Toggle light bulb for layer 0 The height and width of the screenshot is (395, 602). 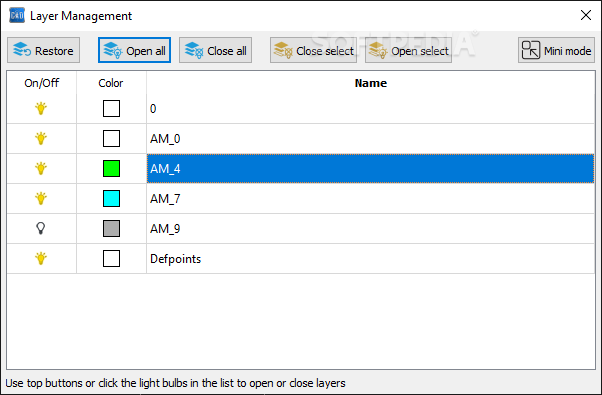[x=41, y=109]
